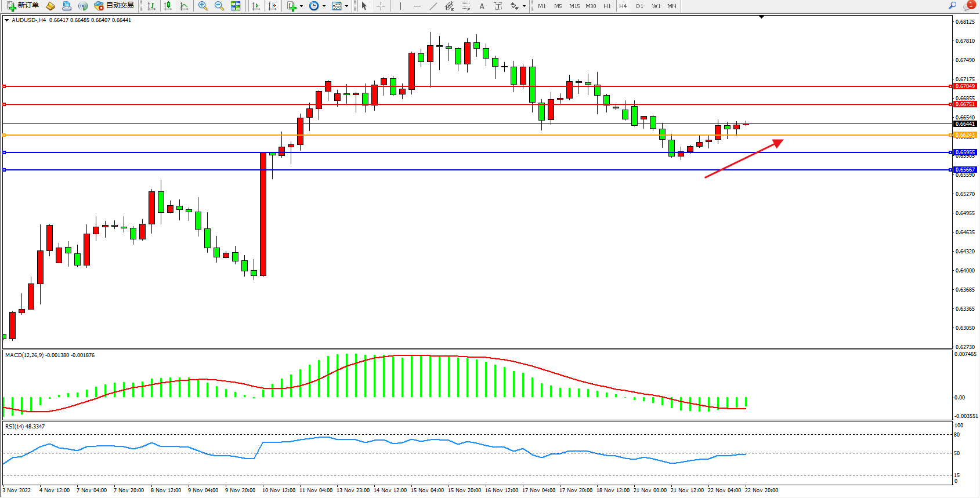The width and height of the screenshot is (980, 498).
Task: Pick the Fibonacci retracement tool
Action: click(x=466, y=6)
